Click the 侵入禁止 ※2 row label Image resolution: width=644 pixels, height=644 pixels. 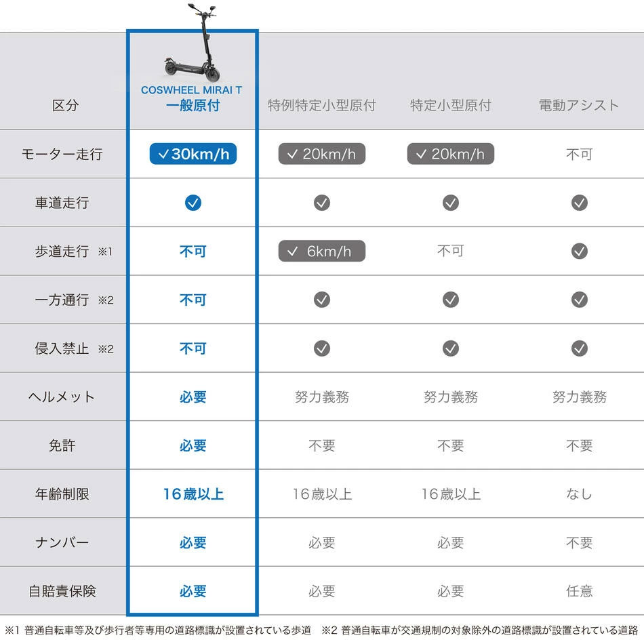coord(74,348)
